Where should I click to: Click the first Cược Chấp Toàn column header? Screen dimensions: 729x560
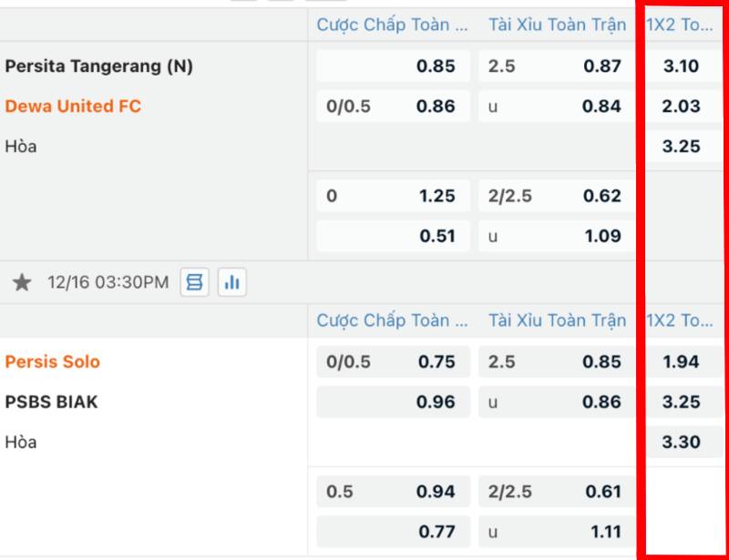click(393, 25)
